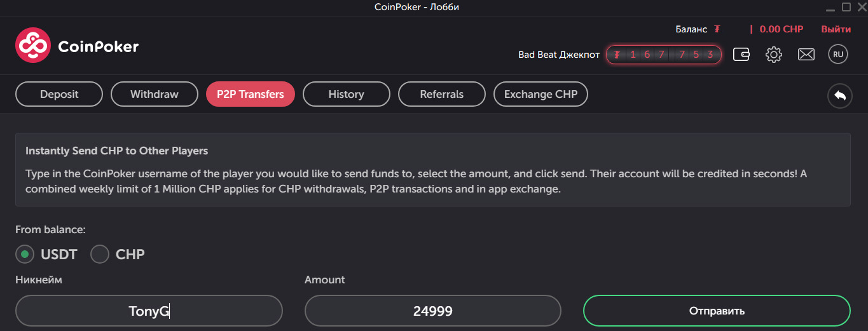
Task: Click the Выйти logout link
Action: 836,29
